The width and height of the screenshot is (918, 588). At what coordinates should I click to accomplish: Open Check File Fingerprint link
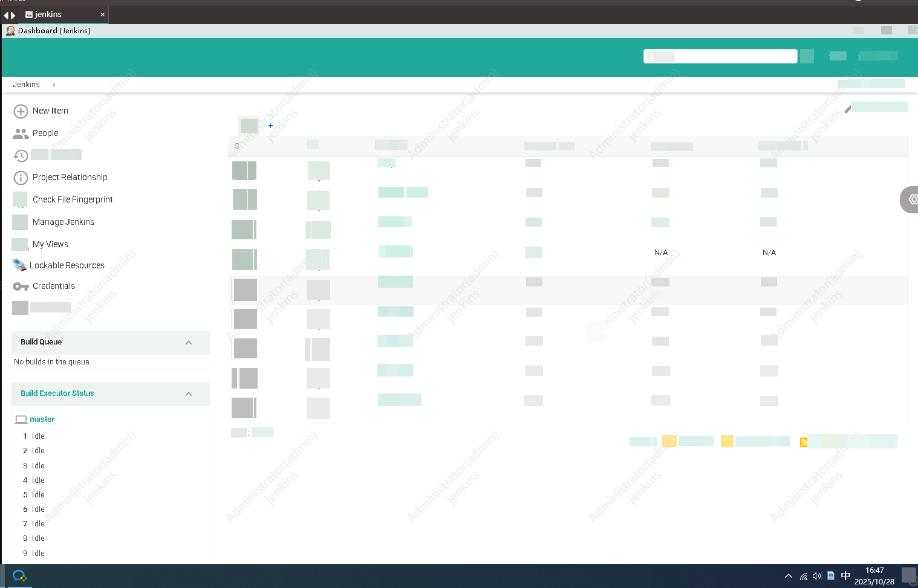coord(73,199)
